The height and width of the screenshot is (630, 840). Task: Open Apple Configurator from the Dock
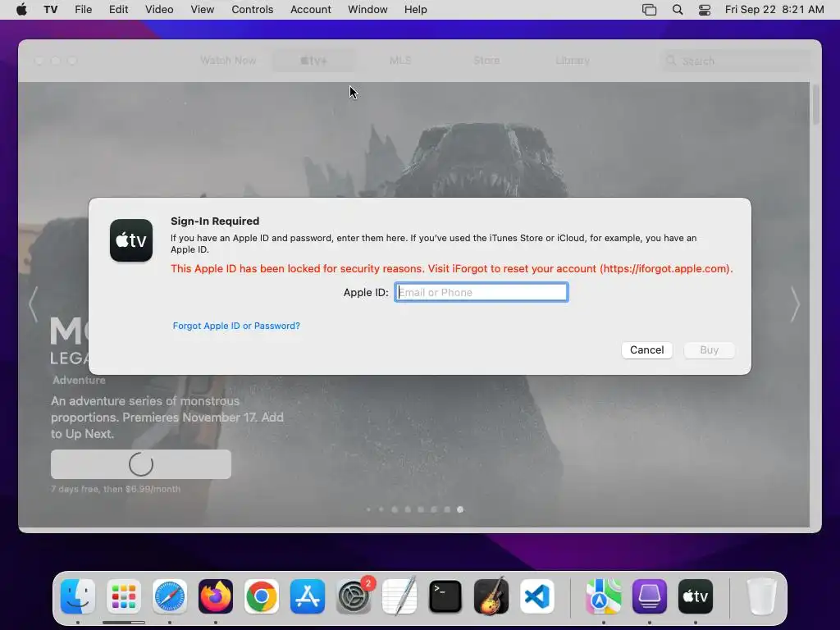[650, 596]
